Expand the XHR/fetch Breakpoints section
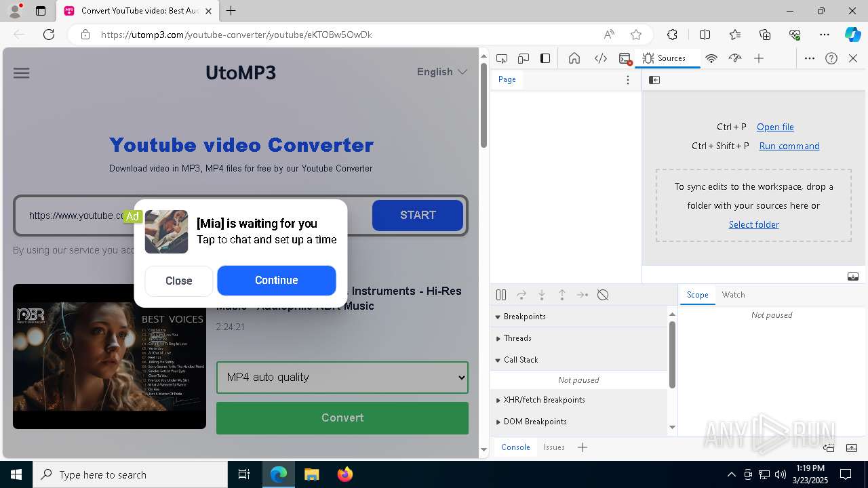 579,400
